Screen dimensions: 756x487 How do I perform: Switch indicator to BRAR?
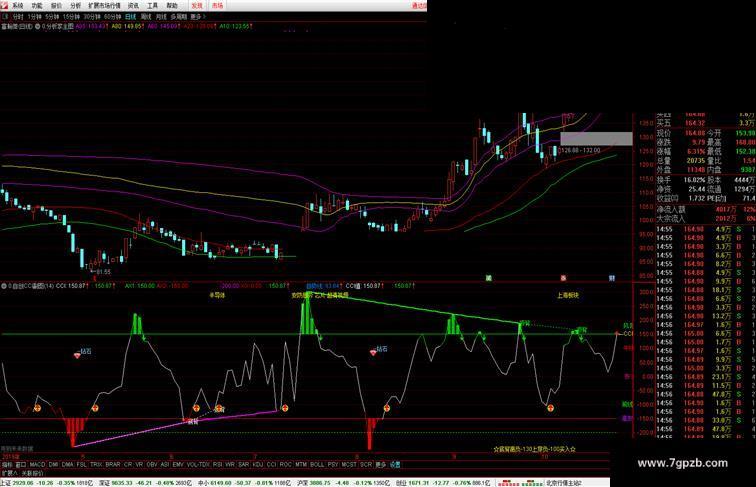coord(113,465)
